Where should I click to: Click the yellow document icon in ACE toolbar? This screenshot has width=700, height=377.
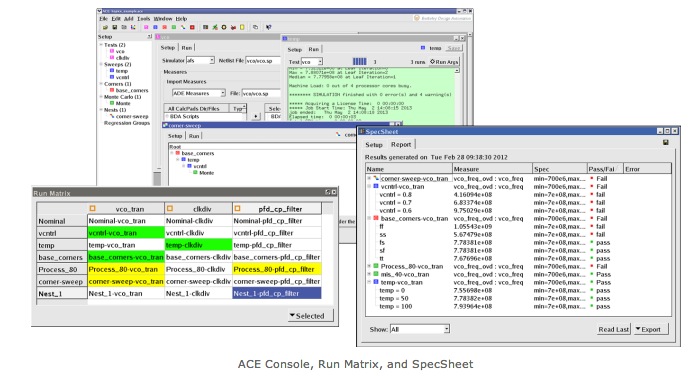pos(242,27)
